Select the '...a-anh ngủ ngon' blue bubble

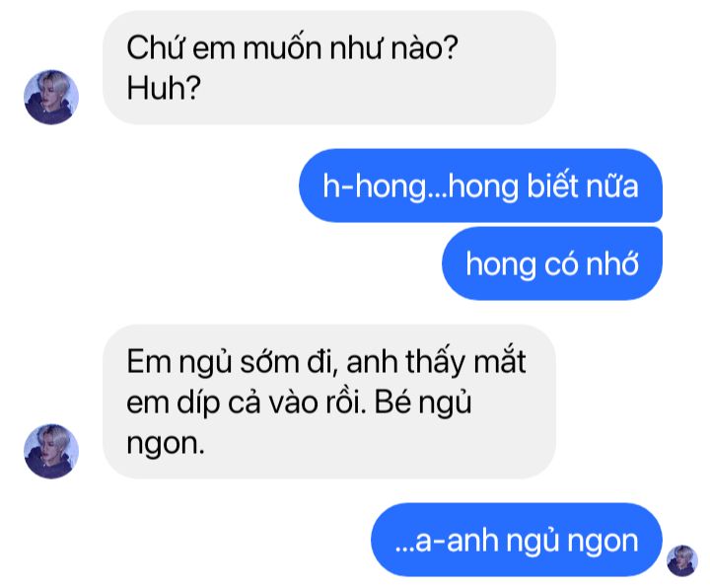click(517, 540)
